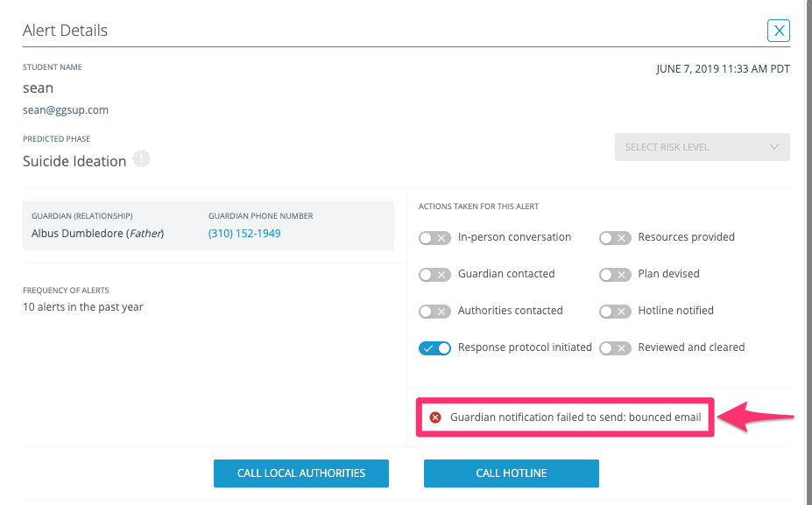
Task: Click Call Hotline button
Action: click(x=512, y=473)
